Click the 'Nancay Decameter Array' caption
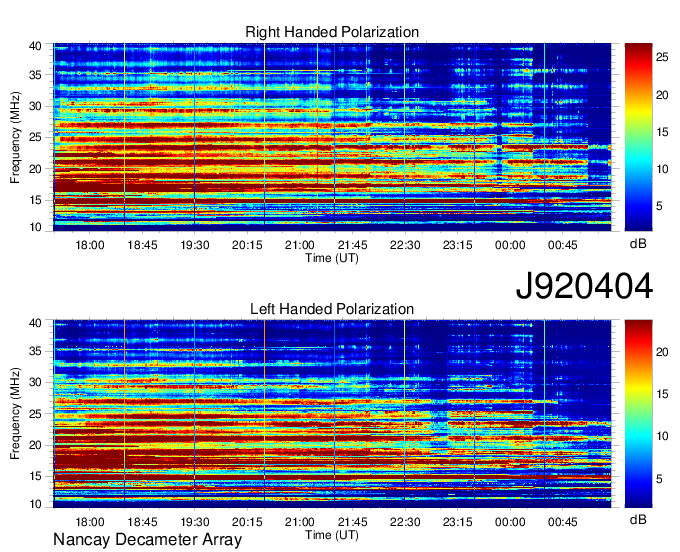The height and width of the screenshot is (552, 680). [147, 540]
